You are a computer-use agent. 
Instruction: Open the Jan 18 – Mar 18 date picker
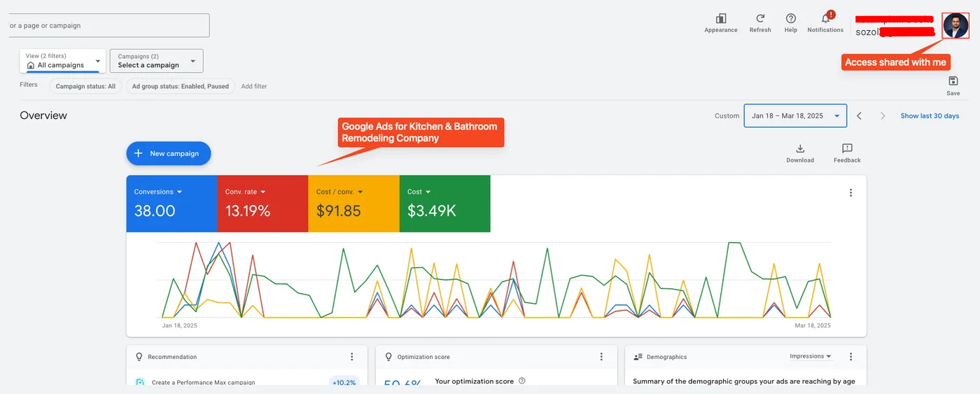click(x=795, y=116)
